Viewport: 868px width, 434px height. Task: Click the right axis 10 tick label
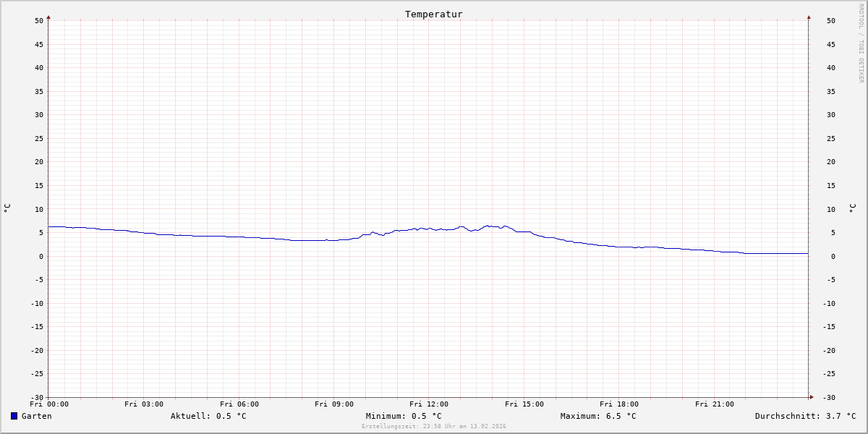click(831, 209)
